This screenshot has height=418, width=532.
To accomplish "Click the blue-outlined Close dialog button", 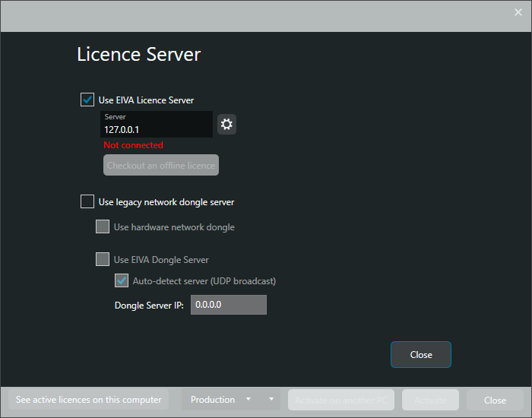I will point(421,355).
